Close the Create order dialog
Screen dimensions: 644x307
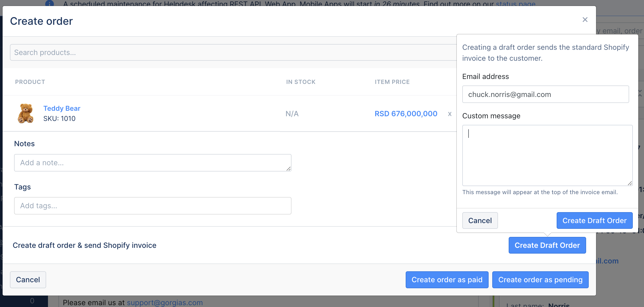coord(585,20)
